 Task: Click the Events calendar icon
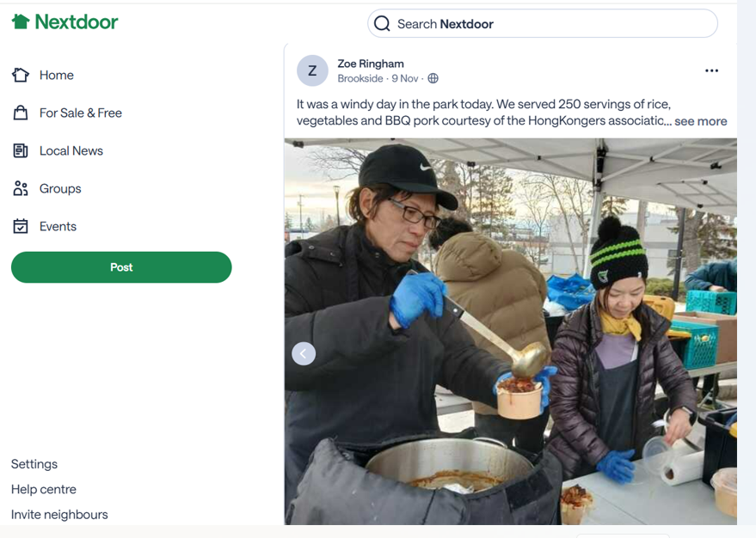(x=21, y=227)
